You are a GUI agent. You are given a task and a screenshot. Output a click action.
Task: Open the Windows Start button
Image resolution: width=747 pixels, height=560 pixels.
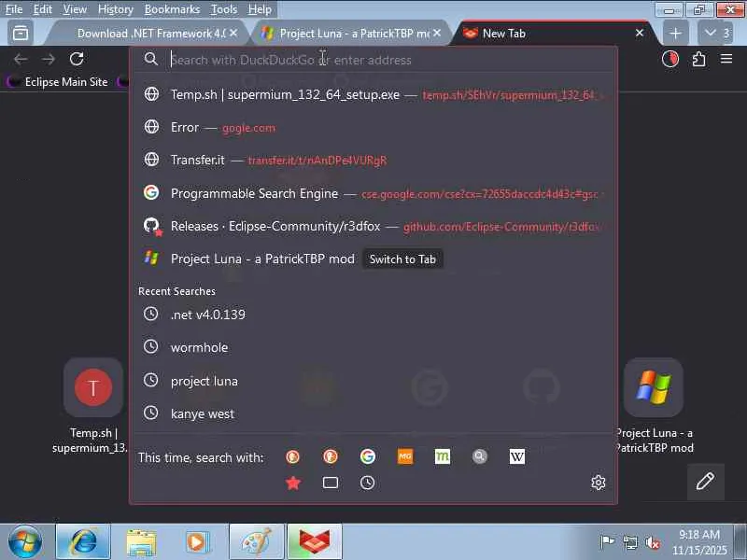[x=25, y=541]
